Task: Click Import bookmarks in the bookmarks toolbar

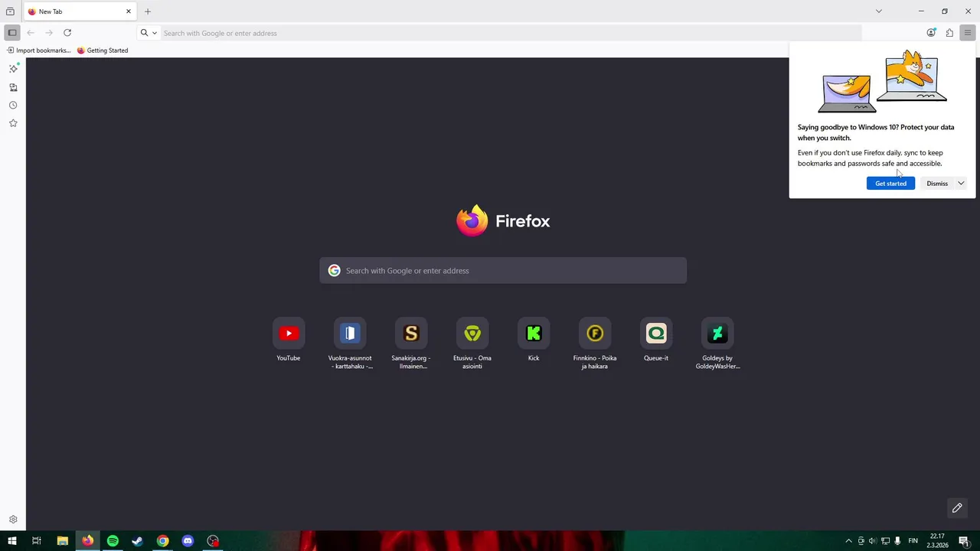Action: (x=39, y=51)
